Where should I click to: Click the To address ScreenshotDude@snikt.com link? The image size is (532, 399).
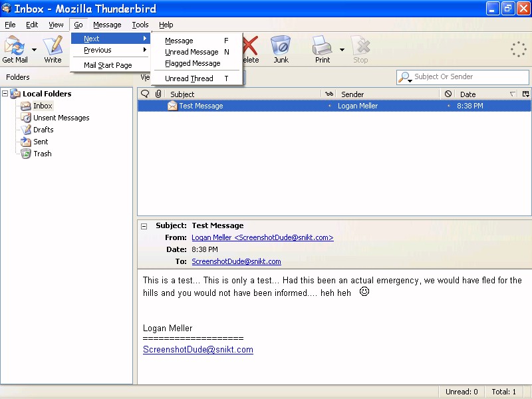pyautogui.click(x=237, y=261)
